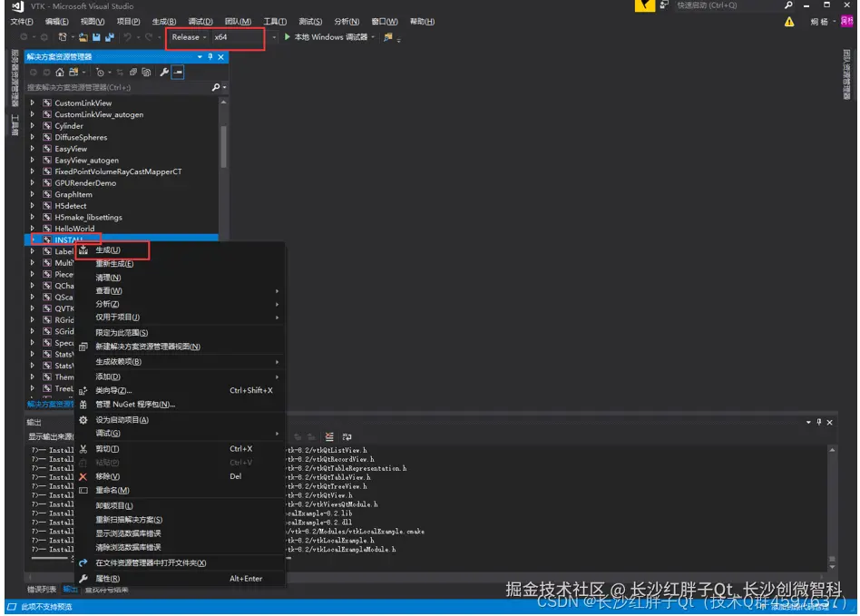Pin the Solution Explorer panel

[210, 56]
